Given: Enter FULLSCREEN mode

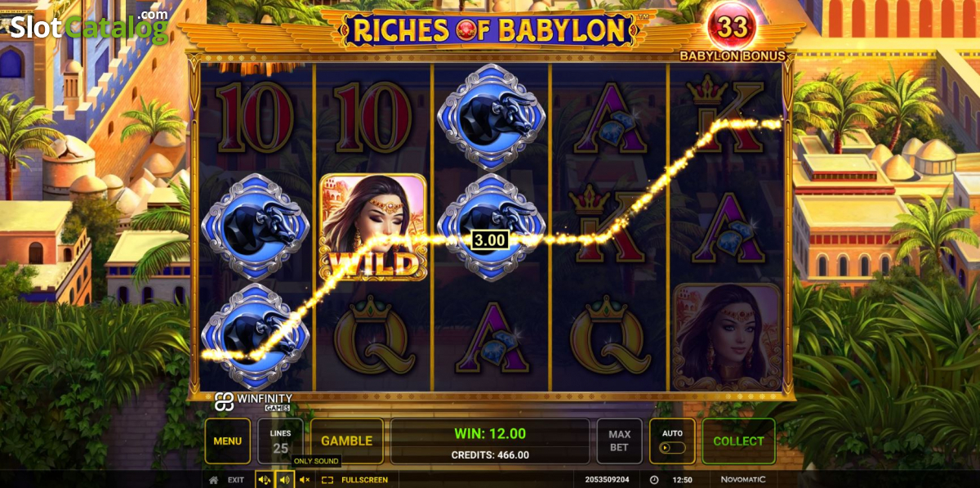Looking at the screenshot, I should pos(364,480).
